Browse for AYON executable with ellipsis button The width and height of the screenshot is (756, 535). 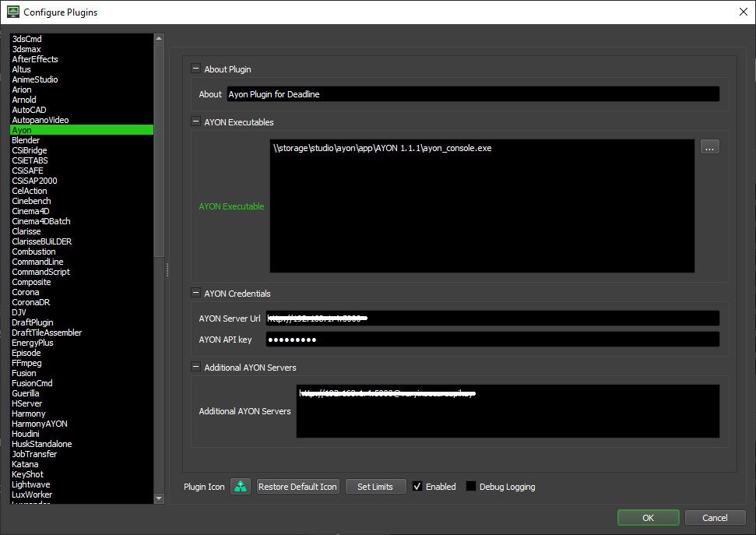(x=710, y=146)
